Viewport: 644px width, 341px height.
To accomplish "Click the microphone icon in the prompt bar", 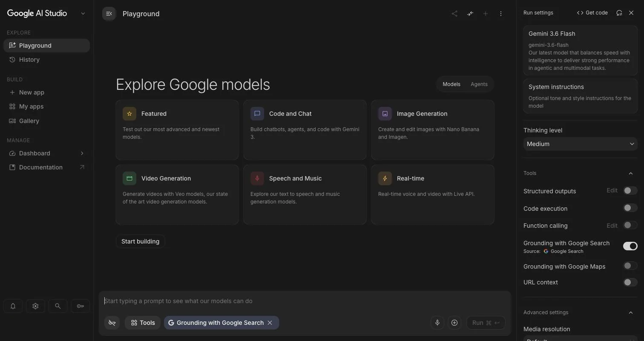I will click(x=437, y=323).
